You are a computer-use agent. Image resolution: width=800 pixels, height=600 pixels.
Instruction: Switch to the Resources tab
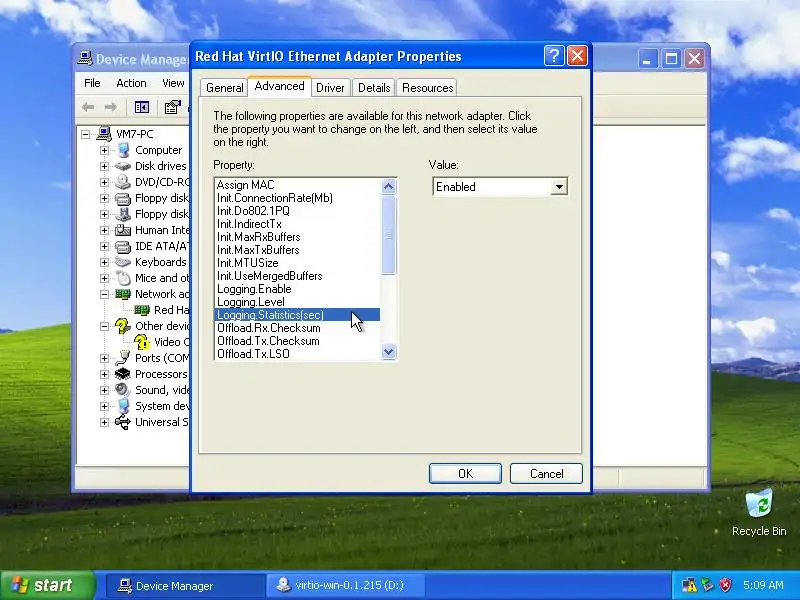pyautogui.click(x=428, y=88)
